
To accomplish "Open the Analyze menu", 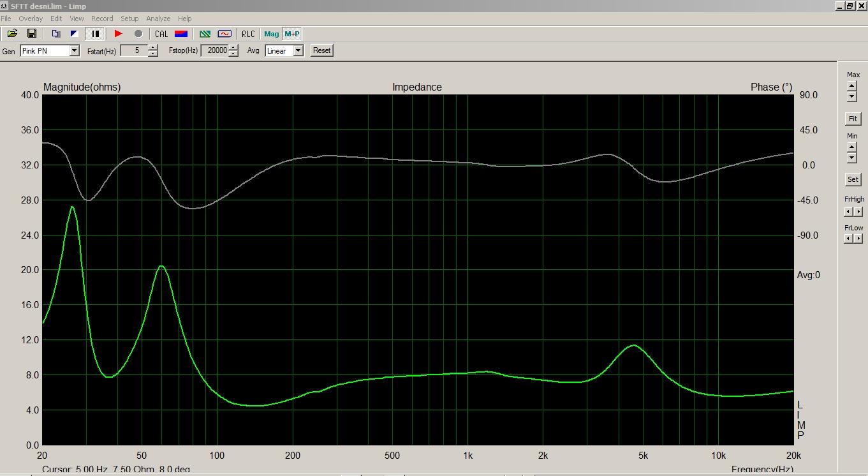I will tap(158, 19).
